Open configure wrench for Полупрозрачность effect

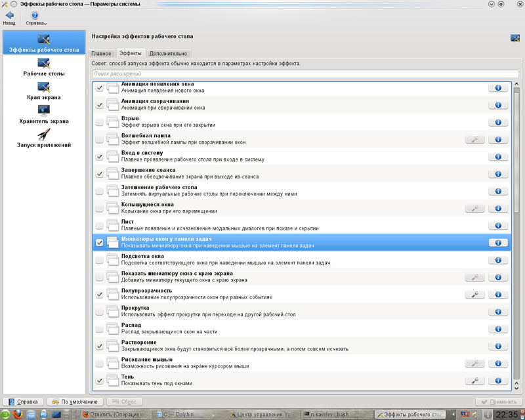474,294
